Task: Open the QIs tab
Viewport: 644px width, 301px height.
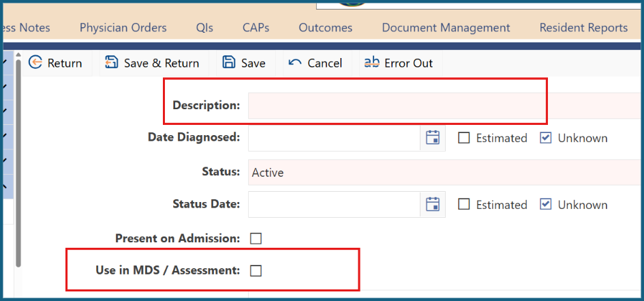Action: [204, 27]
